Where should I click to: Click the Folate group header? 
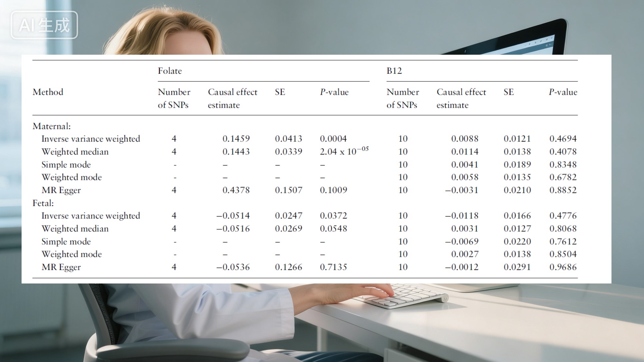(x=170, y=71)
